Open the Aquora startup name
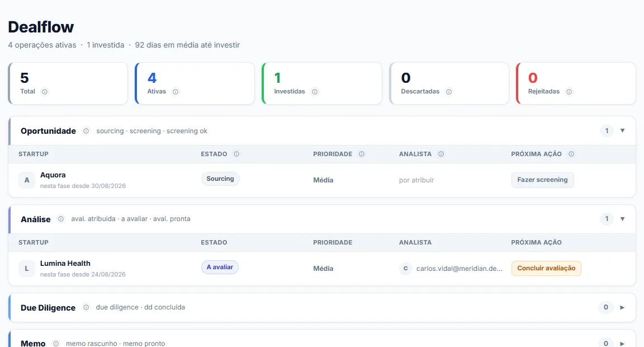Image resolution: width=644 pixels, height=347 pixels. click(53, 175)
